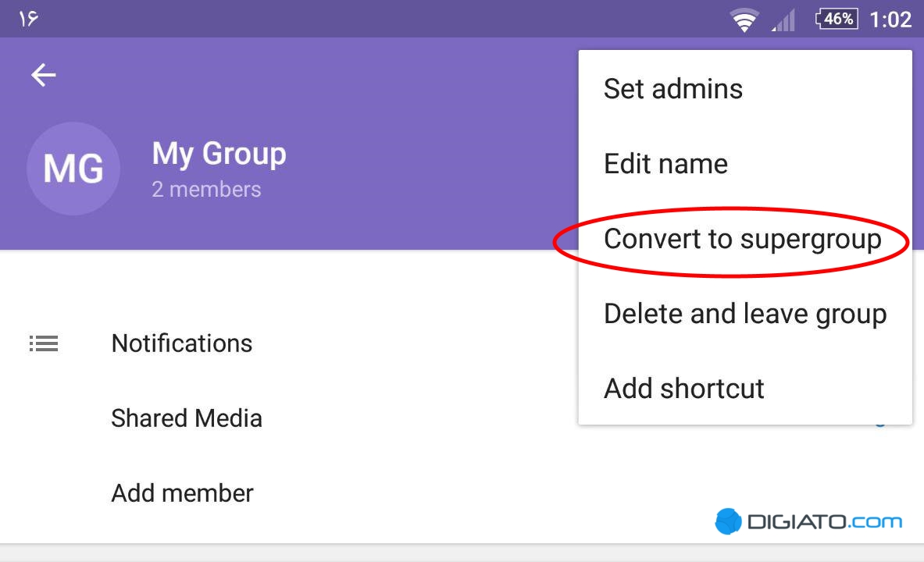Image resolution: width=924 pixels, height=562 pixels.
Task: Tap the 2 members subtitle
Action: click(206, 189)
